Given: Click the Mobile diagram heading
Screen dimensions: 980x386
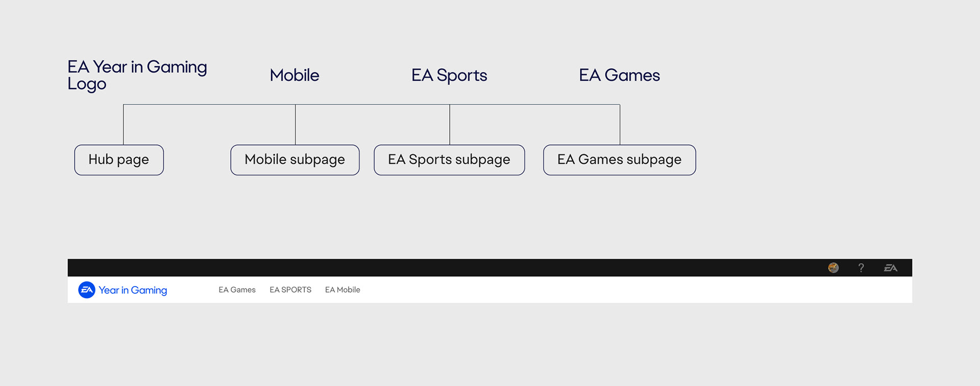Looking at the screenshot, I should coord(295,75).
